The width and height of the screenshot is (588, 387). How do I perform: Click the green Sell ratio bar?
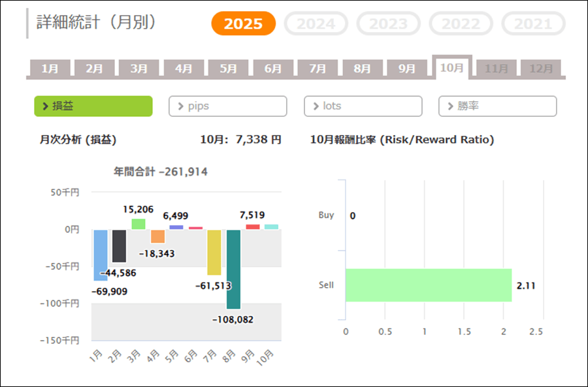(428, 285)
